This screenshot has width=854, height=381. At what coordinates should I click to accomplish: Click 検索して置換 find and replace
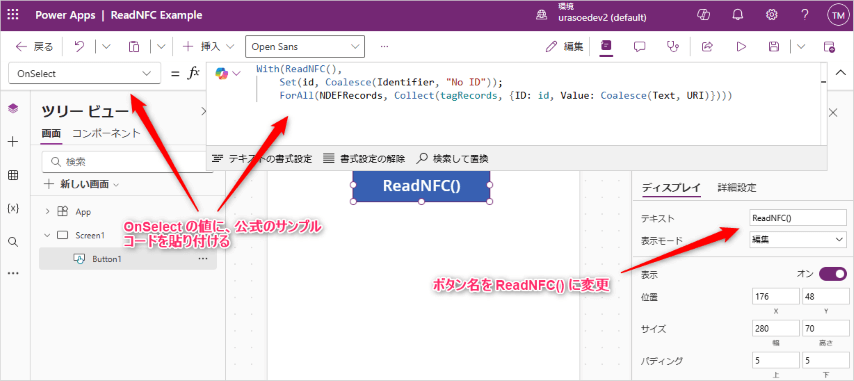click(452, 159)
